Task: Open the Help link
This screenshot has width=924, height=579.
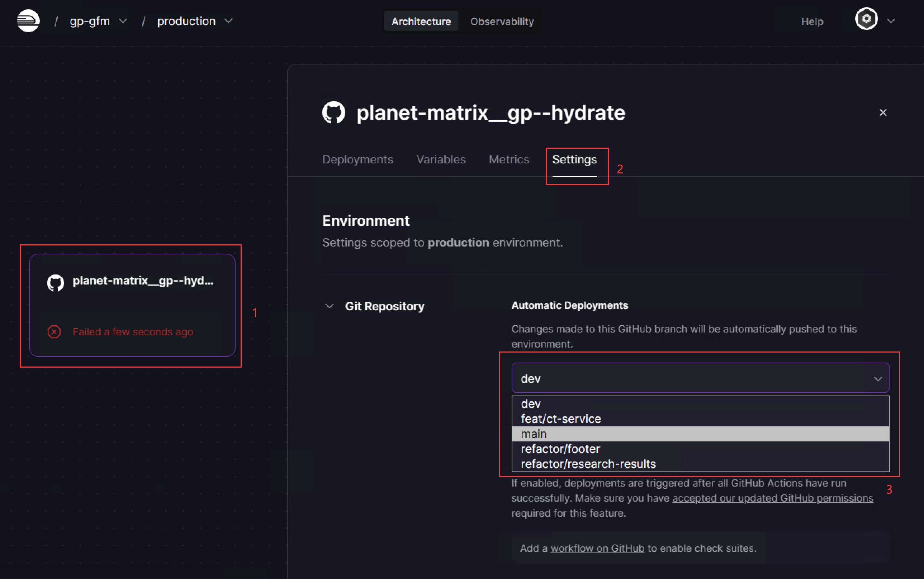Action: pyautogui.click(x=812, y=21)
